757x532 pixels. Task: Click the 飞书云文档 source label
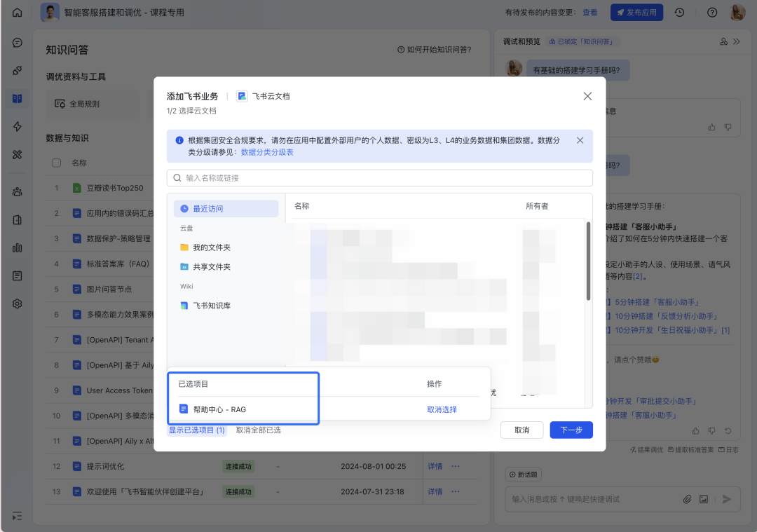(264, 96)
